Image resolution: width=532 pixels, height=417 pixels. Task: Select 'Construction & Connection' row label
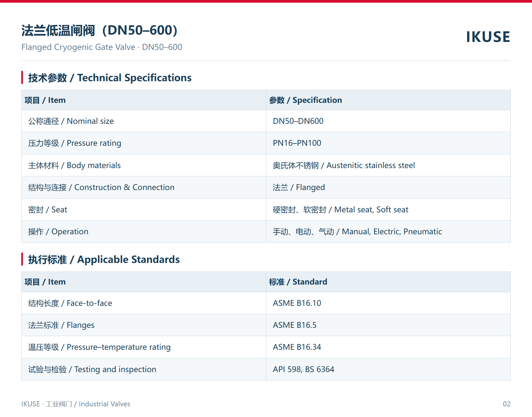click(x=101, y=187)
